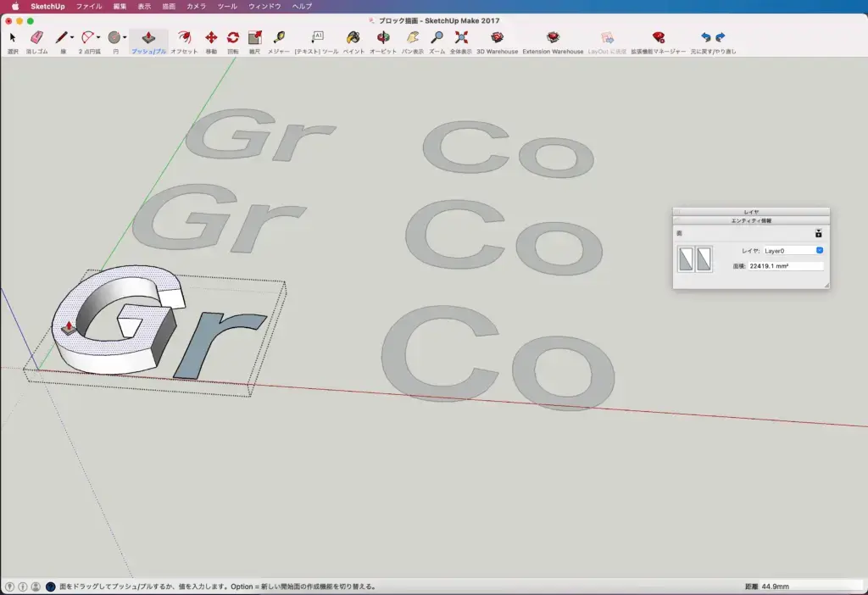The image size is (868, 595).
Task: Select the Paint Bucket tool
Action: coord(353,37)
